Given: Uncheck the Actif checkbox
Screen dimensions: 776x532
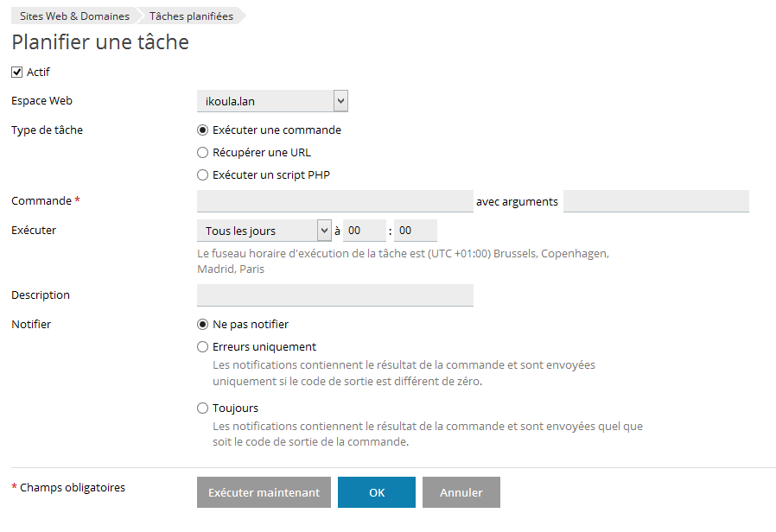Looking at the screenshot, I should point(16,72).
